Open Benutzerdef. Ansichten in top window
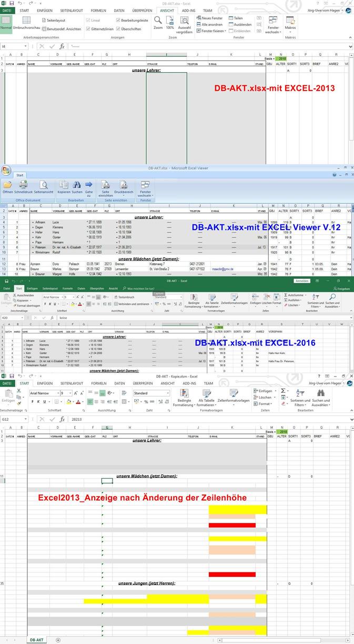Viewport: 354px width, 644px height. [x=60, y=29]
